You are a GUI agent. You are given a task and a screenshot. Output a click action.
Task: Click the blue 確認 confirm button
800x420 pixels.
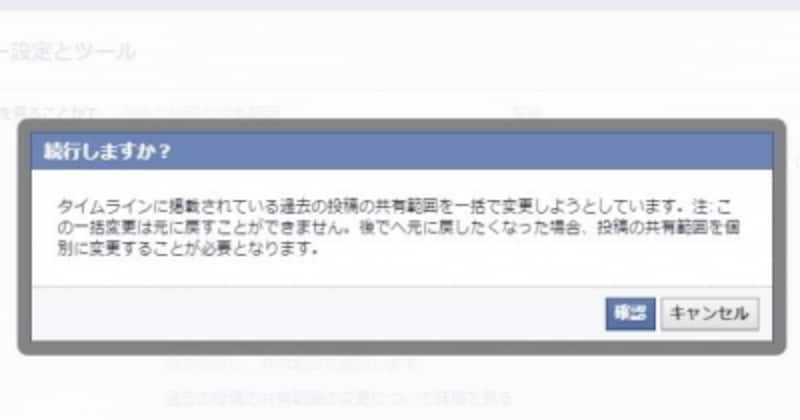coord(630,313)
